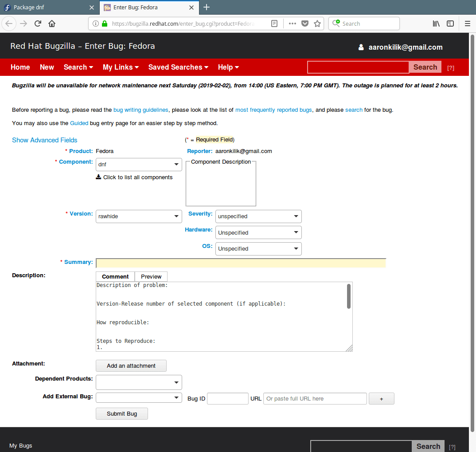Open the OS dropdown
The image size is (476, 452).
point(258,248)
